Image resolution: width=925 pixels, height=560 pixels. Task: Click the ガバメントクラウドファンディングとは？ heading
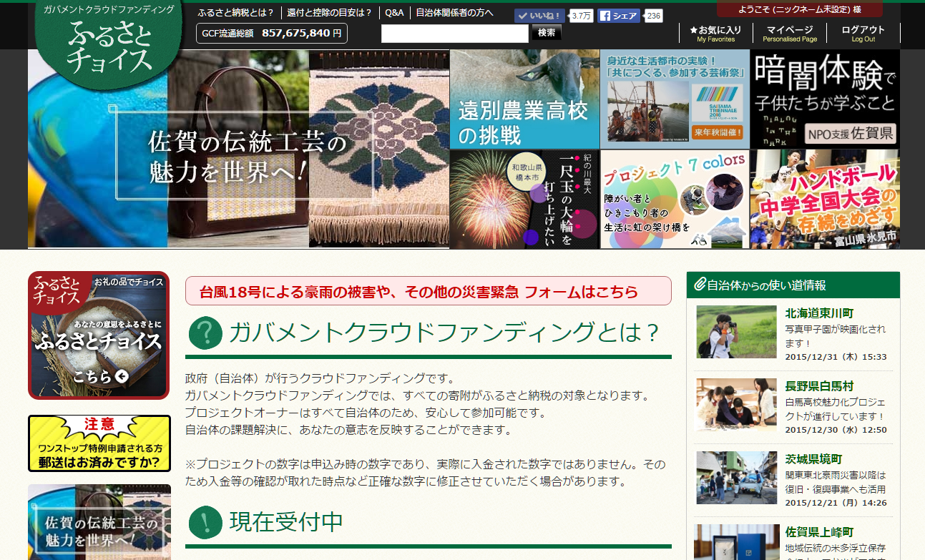click(x=444, y=333)
